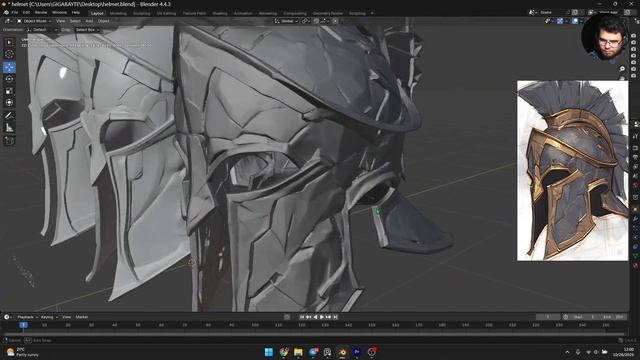Switch to the Sculpting workspace tab
The height and width of the screenshot is (360, 640).
click(x=142, y=13)
